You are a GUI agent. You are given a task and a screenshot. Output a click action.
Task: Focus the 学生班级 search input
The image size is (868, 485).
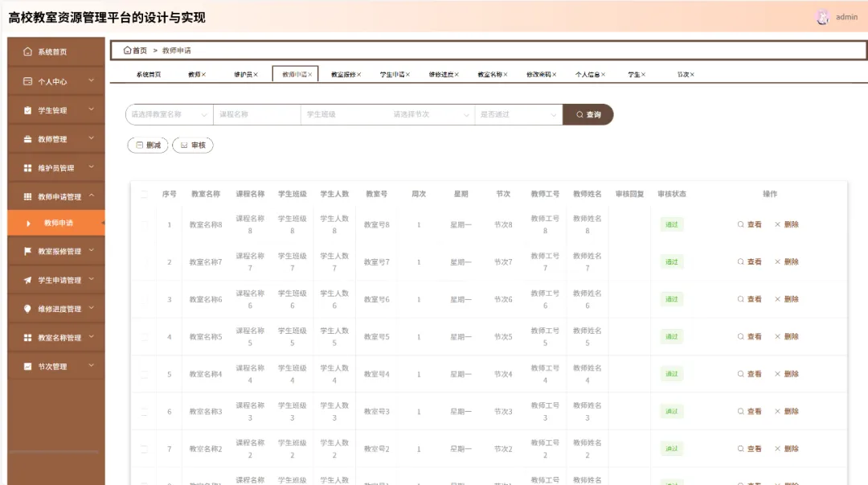[x=344, y=115]
